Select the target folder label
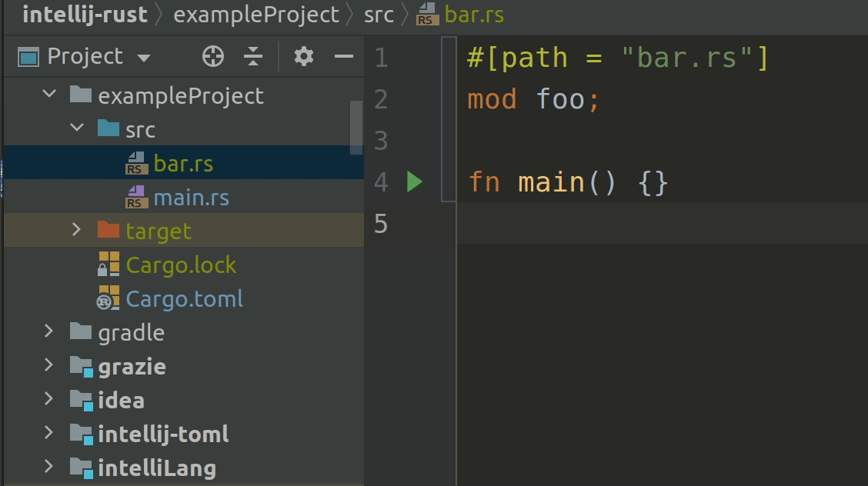Viewport: 868px width, 486px height. click(159, 231)
